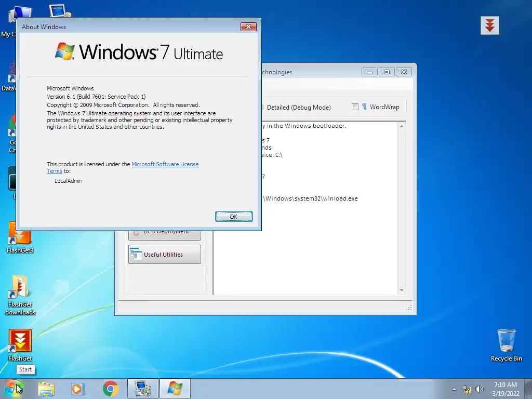Image resolution: width=532 pixels, height=399 pixels.
Task: Select the Recycle Bin desktop icon
Action: (x=506, y=345)
